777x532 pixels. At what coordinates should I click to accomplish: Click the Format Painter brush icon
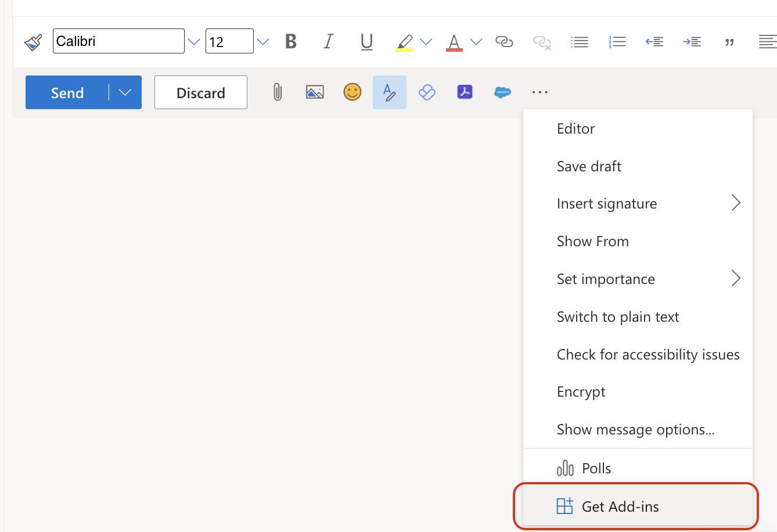pos(33,42)
